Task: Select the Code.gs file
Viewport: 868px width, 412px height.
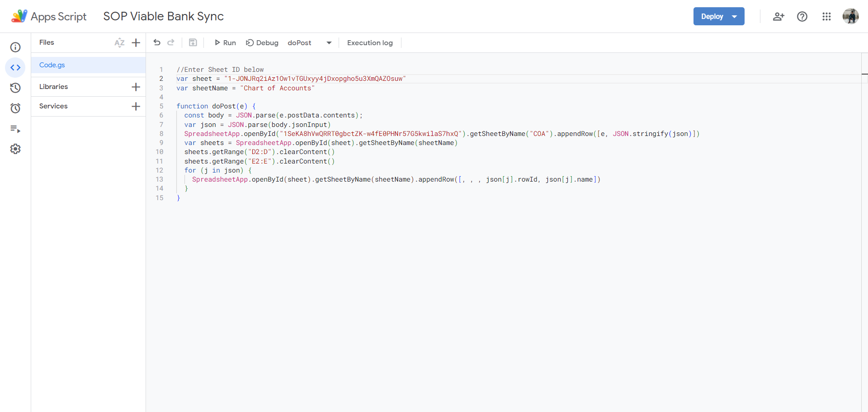Action: [x=88, y=65]
